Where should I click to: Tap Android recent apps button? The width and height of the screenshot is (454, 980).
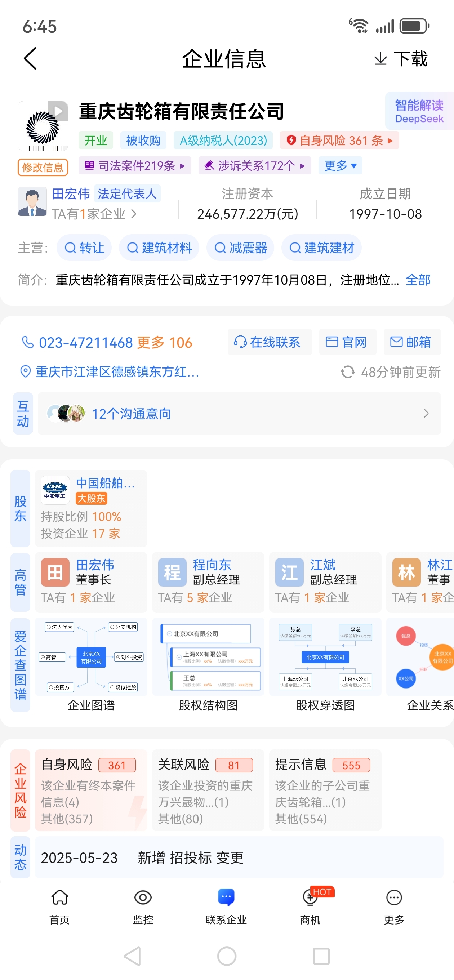321,956
